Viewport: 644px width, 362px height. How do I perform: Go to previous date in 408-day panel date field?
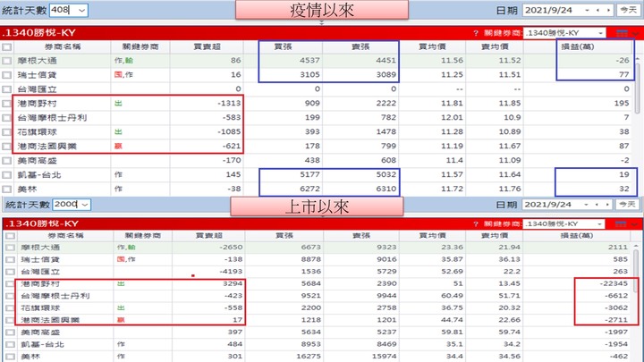pos(597,10)
